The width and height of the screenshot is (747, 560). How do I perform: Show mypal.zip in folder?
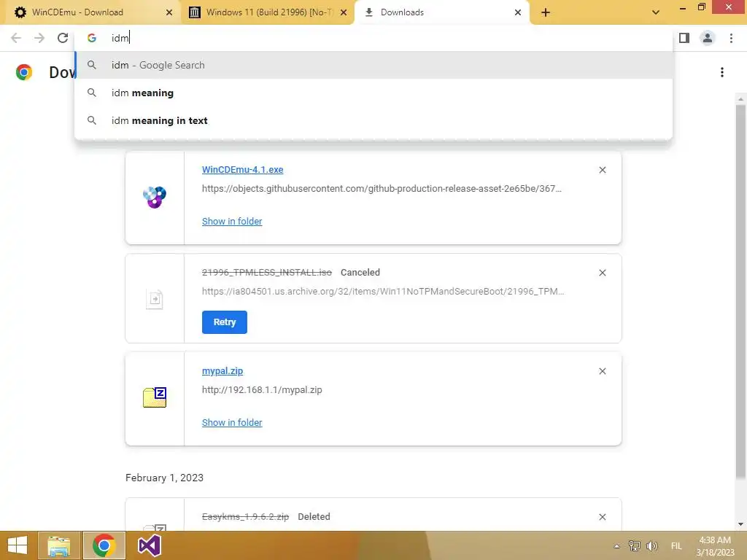(x=232, y=423)
